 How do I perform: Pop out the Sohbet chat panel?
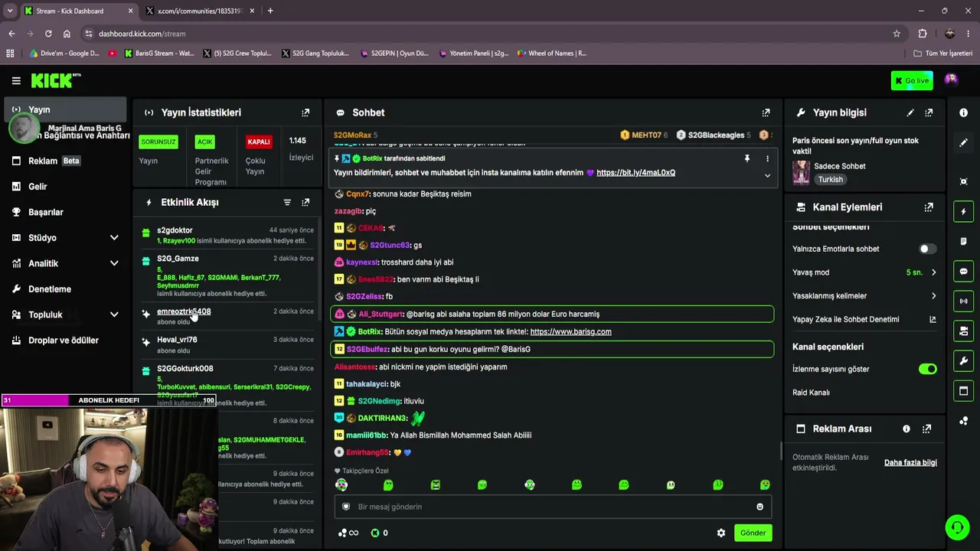click(766, 112)
